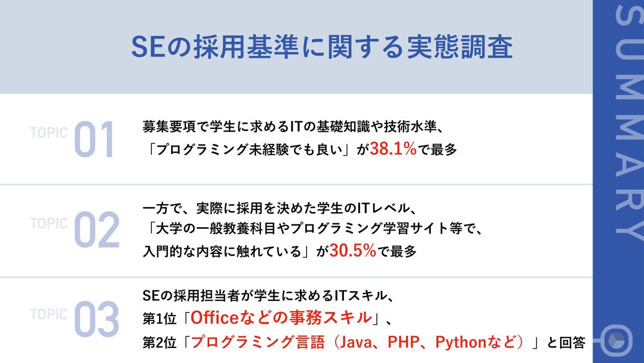This screenshot has height=363, width=644.
Task: Click the phrase 入門的な内容に触れている
Action: pyautogui.click(x=224, y=251)
